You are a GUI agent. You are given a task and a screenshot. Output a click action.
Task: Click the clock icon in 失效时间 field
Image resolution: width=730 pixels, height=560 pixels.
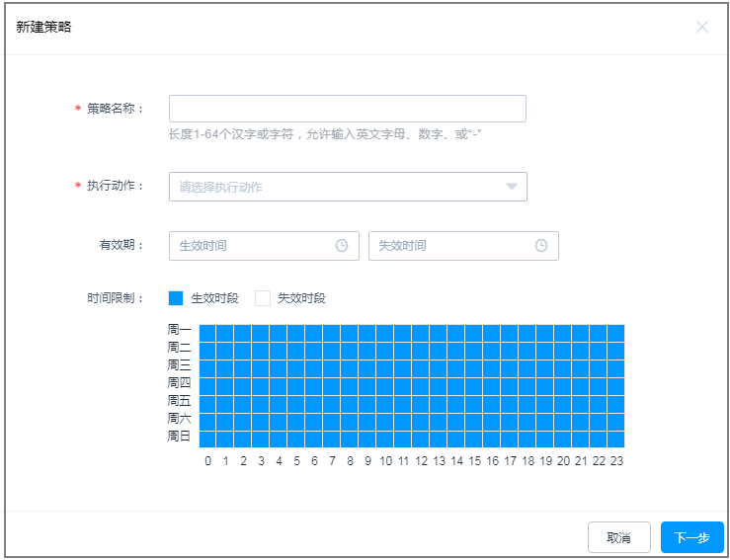coord(541,246)
